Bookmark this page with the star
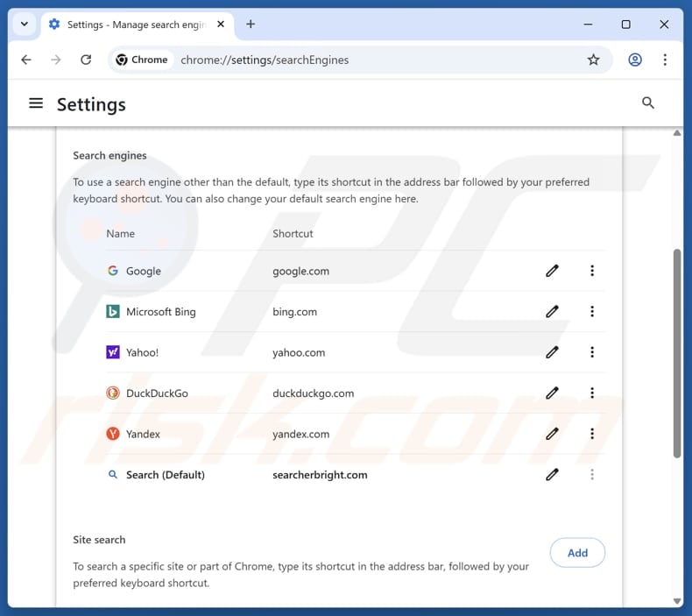 click(x=594, y=60)
